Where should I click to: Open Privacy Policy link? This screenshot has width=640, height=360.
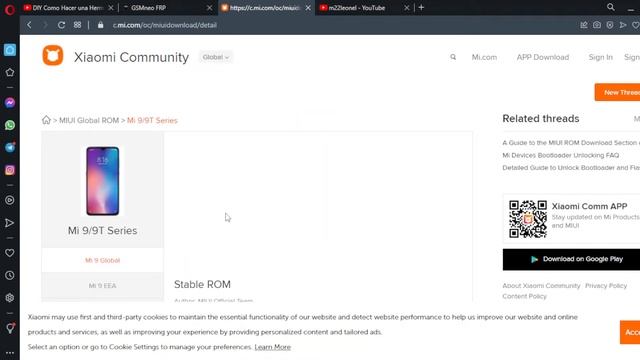(606, 286)
